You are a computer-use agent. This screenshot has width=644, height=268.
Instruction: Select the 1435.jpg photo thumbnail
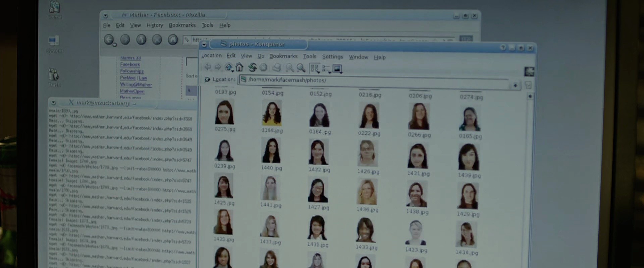pos(317,228)
